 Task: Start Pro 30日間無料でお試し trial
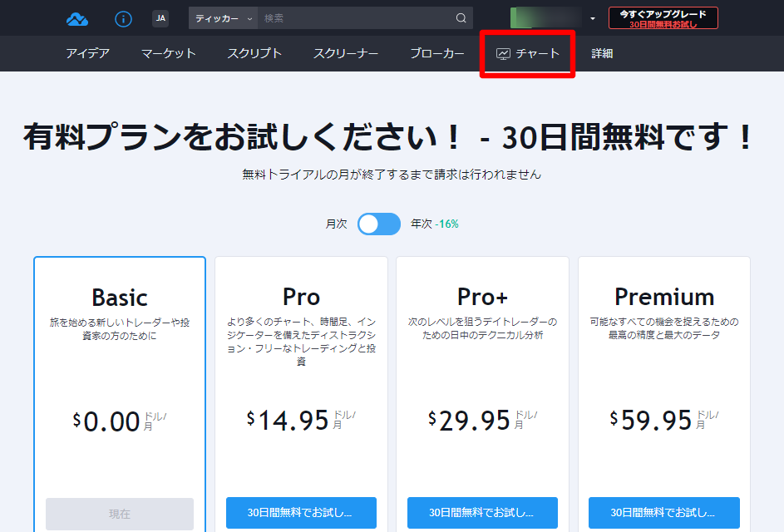pyautogui.click(x=301, y=513)
